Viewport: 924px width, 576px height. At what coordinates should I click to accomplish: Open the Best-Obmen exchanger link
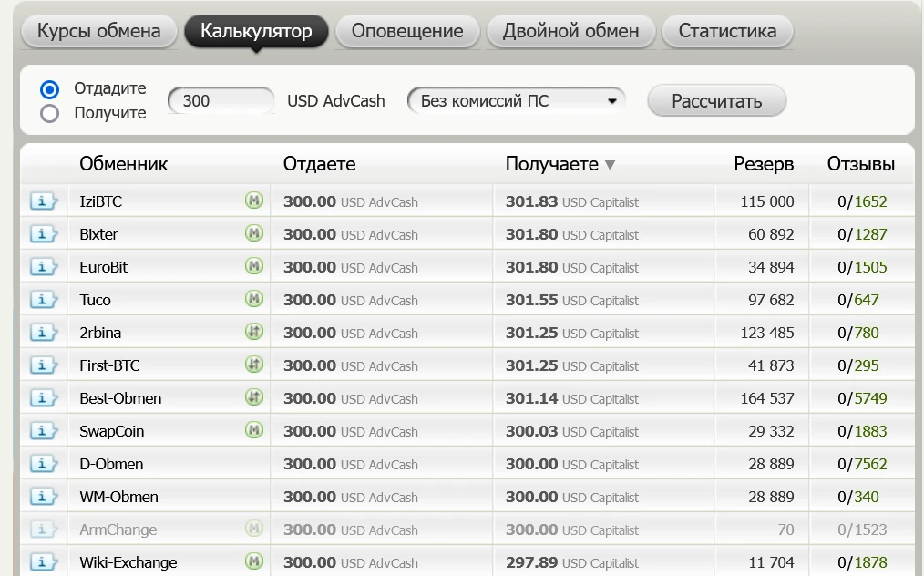point(120,398)
